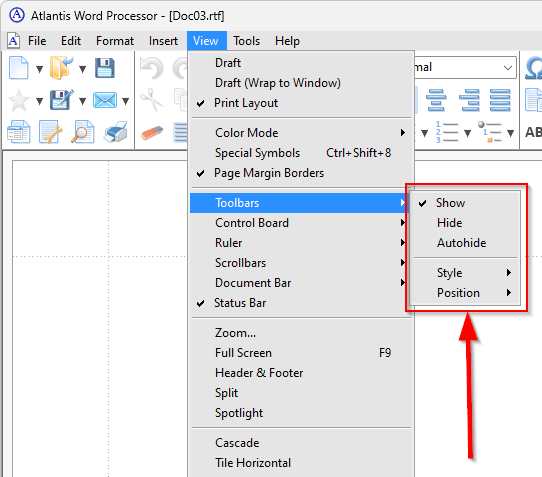Open the dropdown arrow next to Favorites star
Screen dimensions: 542x477
[x=40, y=101]
